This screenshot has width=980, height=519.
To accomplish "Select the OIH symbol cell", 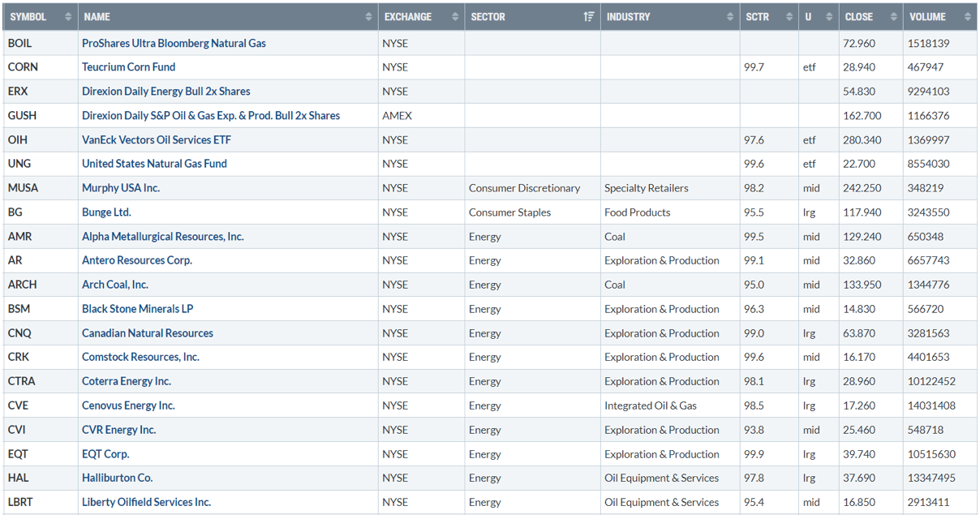I will [41, 139].
